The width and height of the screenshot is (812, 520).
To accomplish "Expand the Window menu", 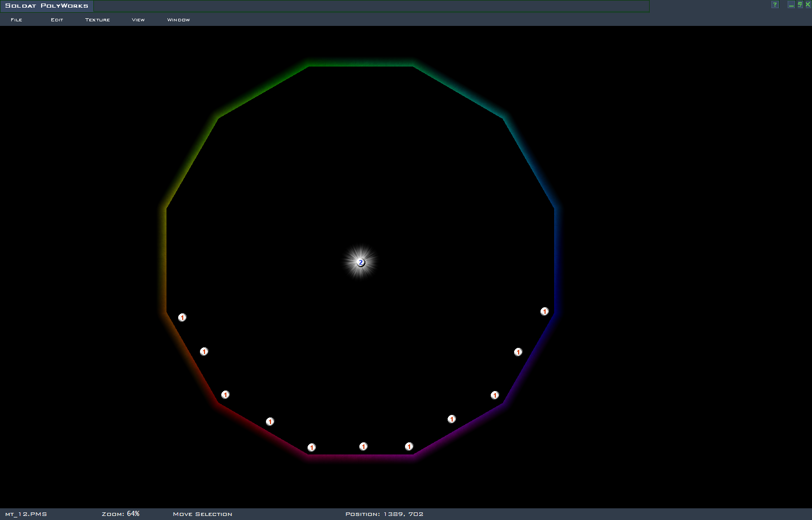I will [179, 20].
